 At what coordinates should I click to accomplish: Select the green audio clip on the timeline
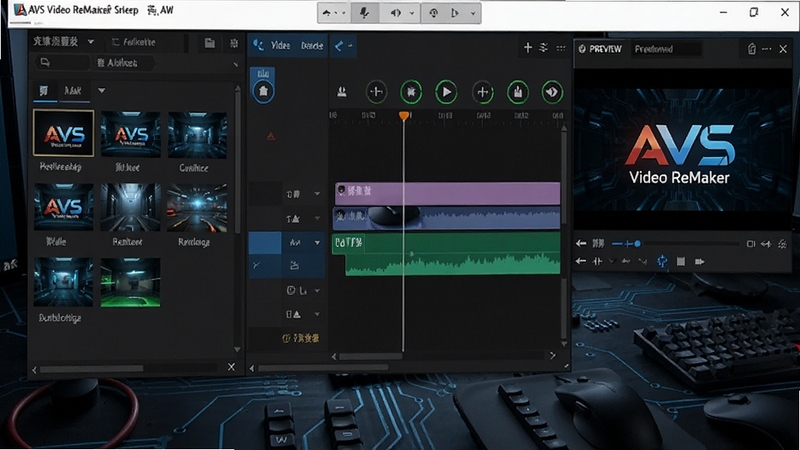point(446,254)
